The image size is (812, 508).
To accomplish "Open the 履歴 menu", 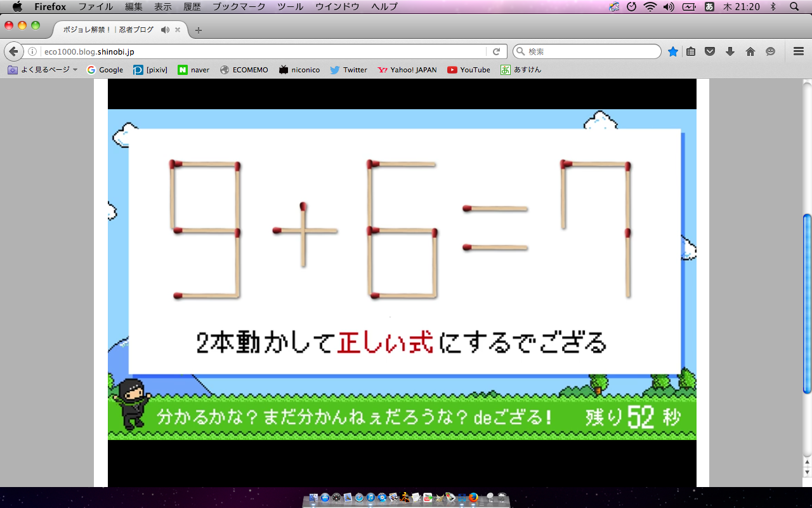I will [x=192, y=7].
